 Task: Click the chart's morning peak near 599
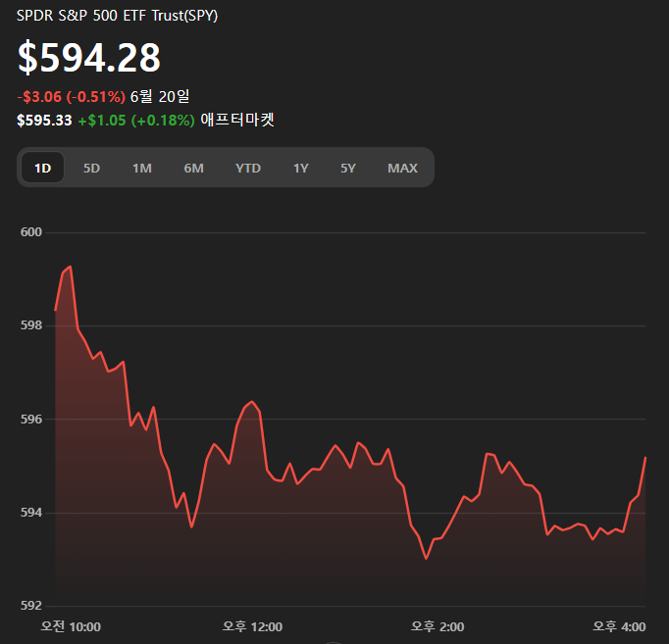71,267
